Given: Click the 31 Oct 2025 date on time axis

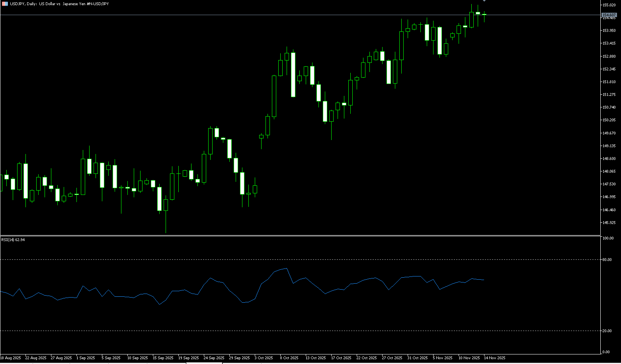Looking at the screenshot, I should tap(417, 358).
